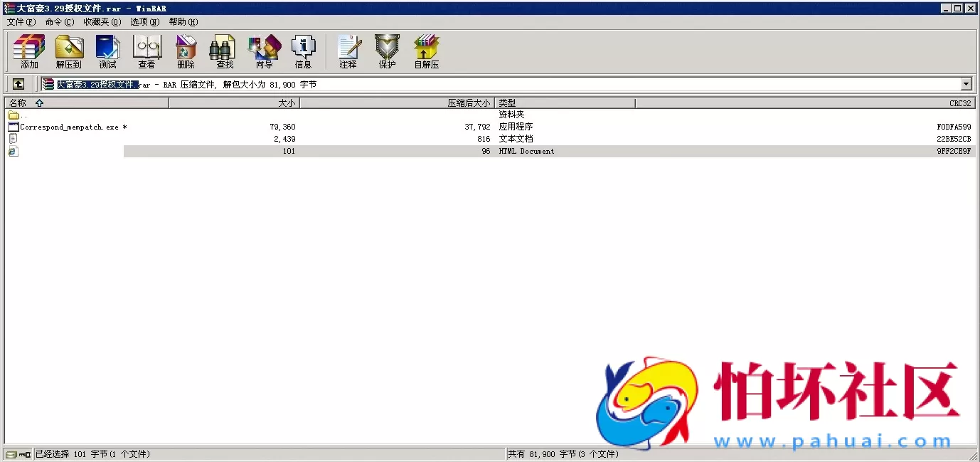
Task: Click the 添加 (Add) toolbar icon
Action: 29,51
